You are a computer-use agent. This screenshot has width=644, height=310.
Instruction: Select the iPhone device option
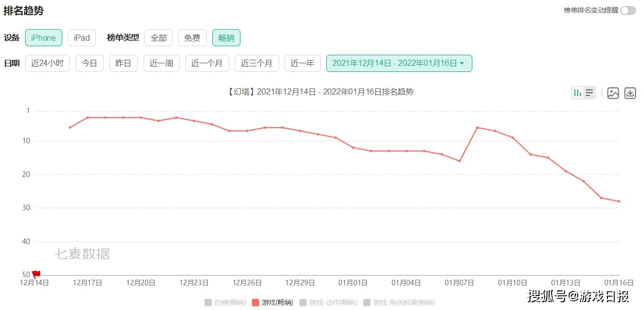[44, 38]
